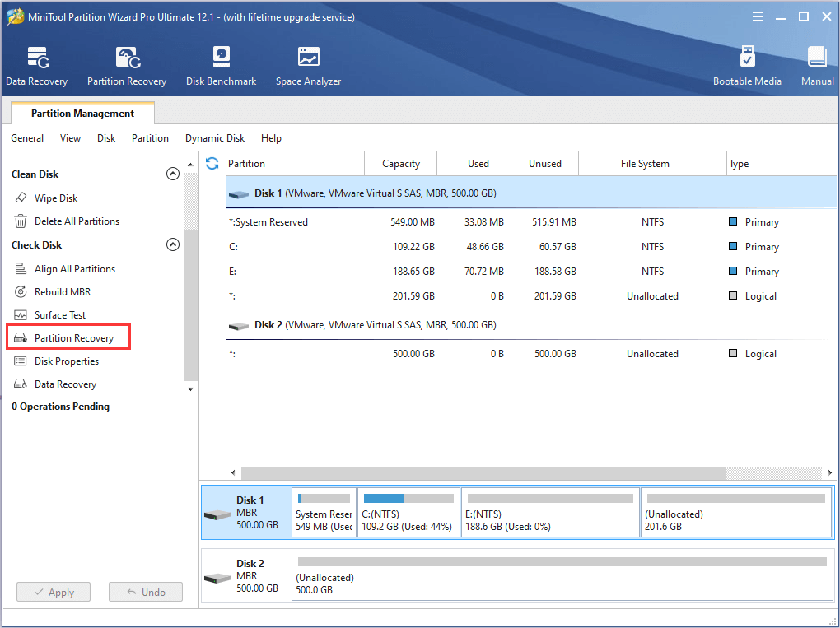Select Delete All Partitions option

(x=77, y=221)
